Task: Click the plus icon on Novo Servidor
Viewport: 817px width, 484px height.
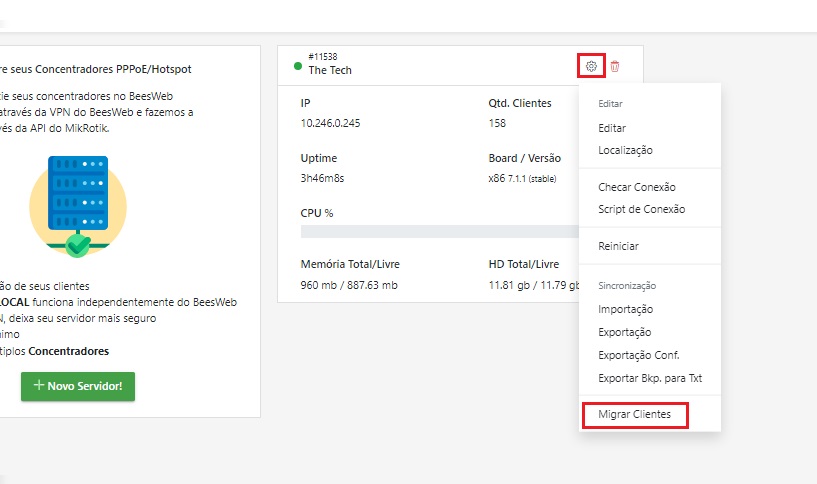Action: click(x=39, y=385)
